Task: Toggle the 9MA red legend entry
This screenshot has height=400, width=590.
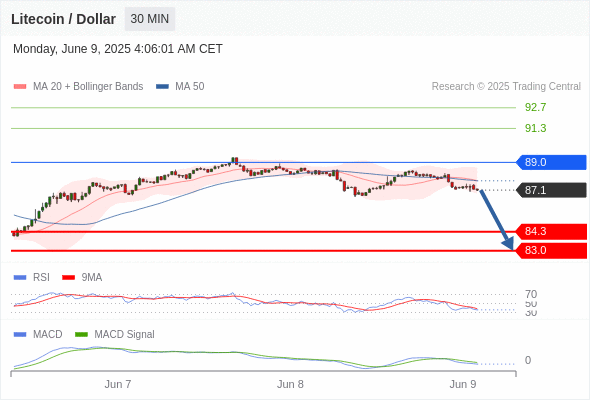Action: 82,278
